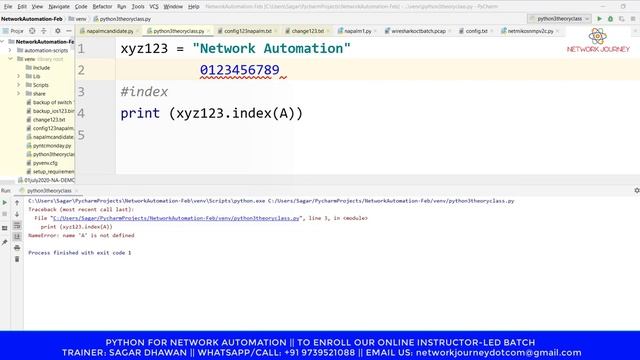Image resolution: width=640 pixels, height=360 pixels.
Task: Open the Code menu
Action: point(81,7)
